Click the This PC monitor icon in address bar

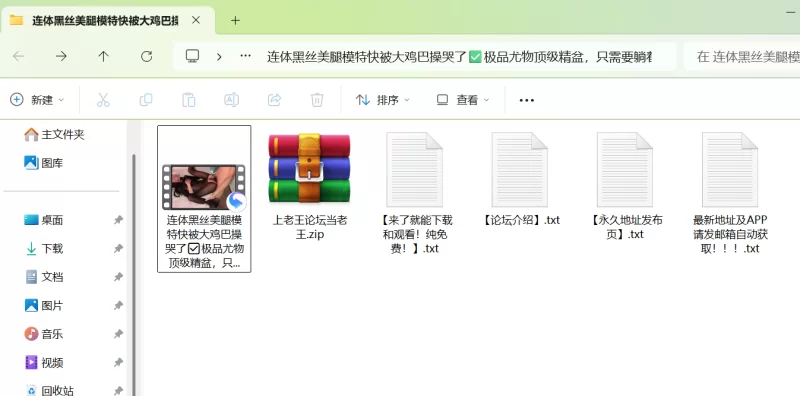click(x=192, y=56)
